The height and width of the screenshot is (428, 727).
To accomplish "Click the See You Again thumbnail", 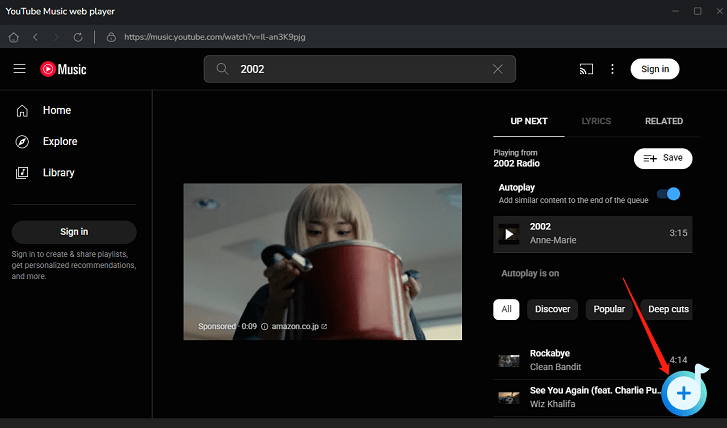I will [509, 397].
